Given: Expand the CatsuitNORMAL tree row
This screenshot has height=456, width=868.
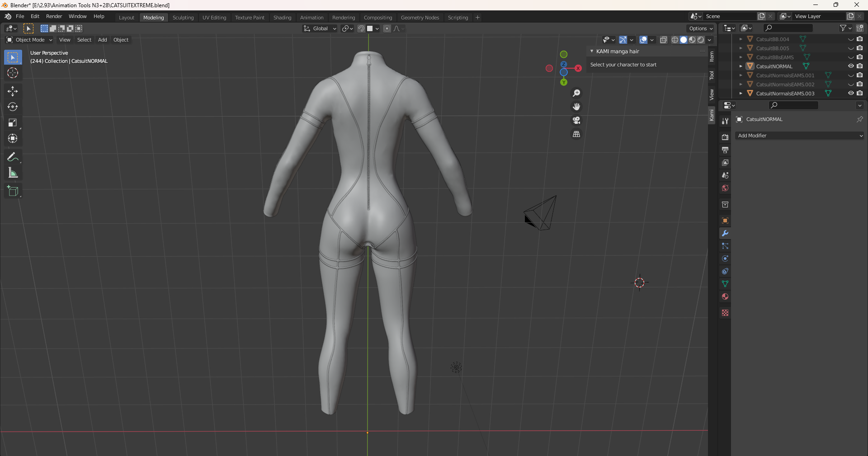Looking at the screenshot, I should click(741, 66).
